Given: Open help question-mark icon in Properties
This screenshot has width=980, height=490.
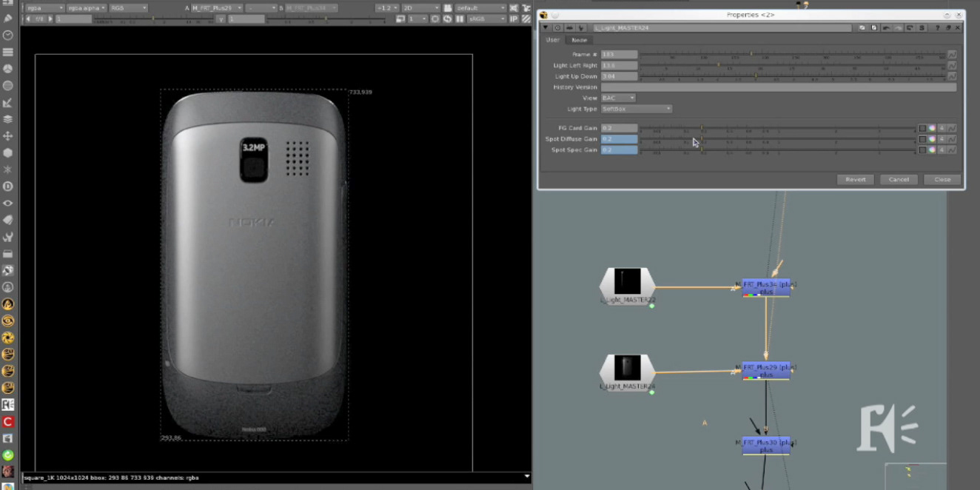Looking at the screenshot, I should click(x=939, y=28).
